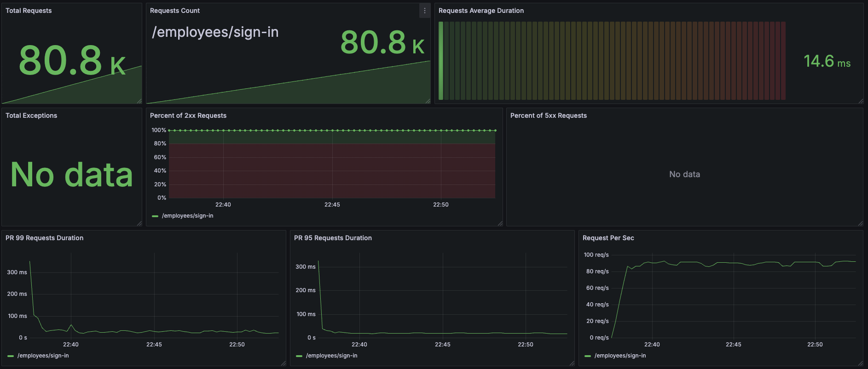
Task: Open the Requests Count panel title
Action: pos(175,11)
